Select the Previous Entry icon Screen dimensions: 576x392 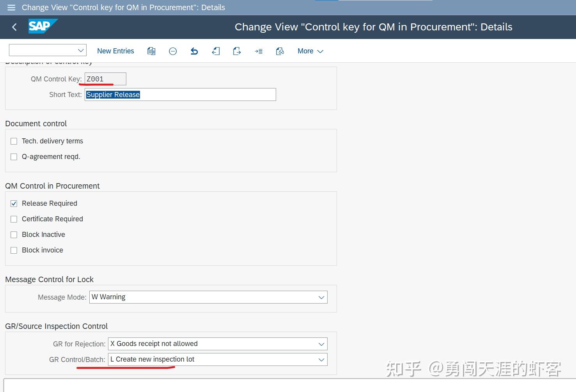pos(216,51)
